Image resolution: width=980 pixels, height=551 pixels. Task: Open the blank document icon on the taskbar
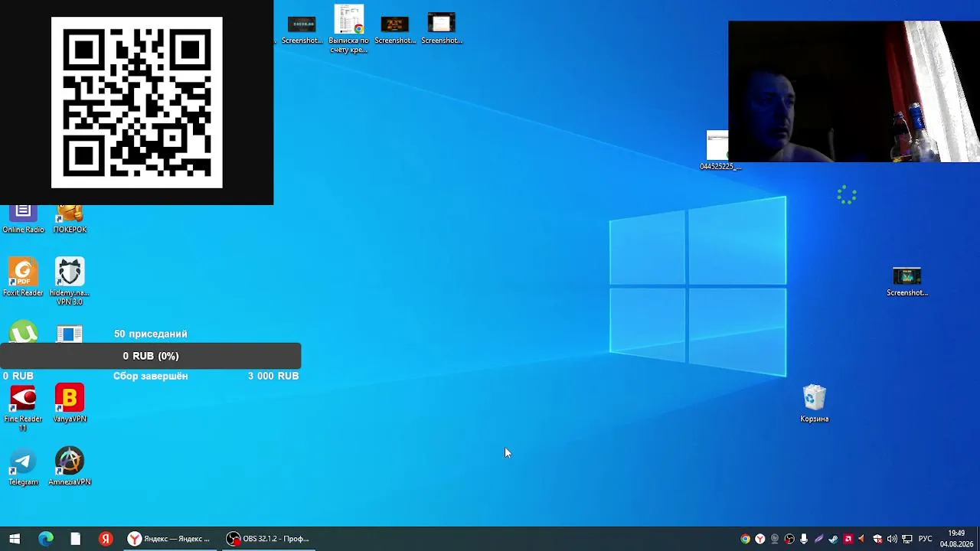[x=76, y=539]
